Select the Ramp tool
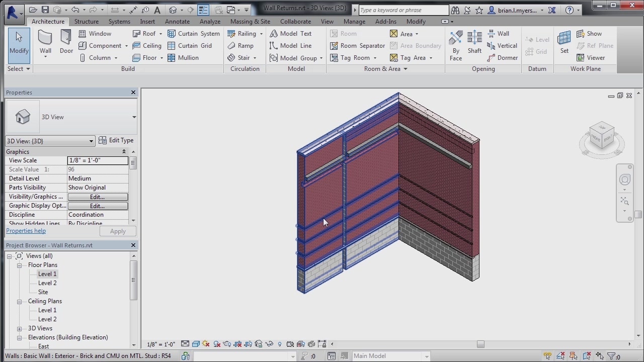This screenshot has height=362, width=644. pos(240,46)
